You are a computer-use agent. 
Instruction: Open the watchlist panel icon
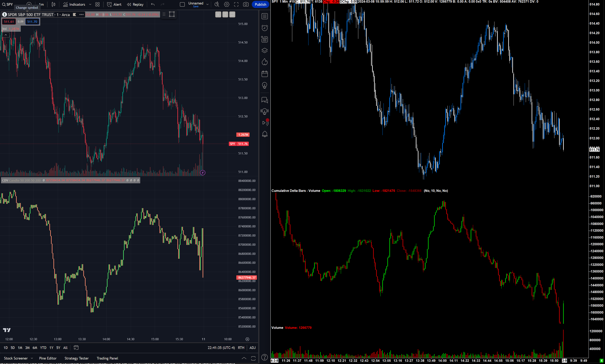pyautogui.click(x=265, y=16)
